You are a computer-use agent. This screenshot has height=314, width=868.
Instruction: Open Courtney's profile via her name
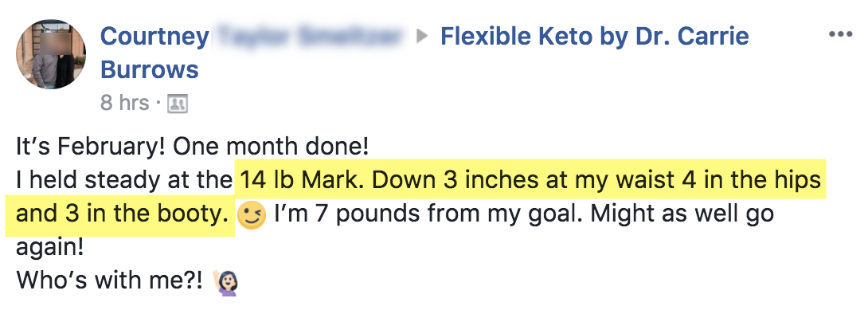point(155,37)
